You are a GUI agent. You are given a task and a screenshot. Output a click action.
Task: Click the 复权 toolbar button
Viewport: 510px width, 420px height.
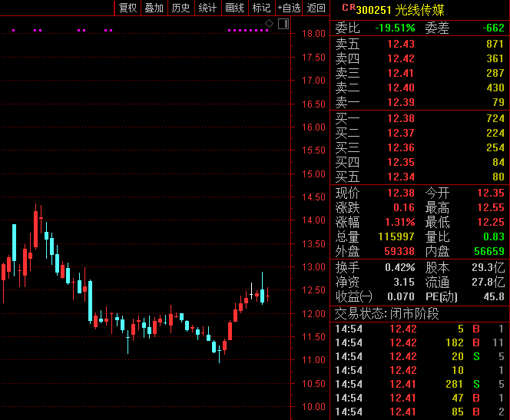[x=127, y=8]
